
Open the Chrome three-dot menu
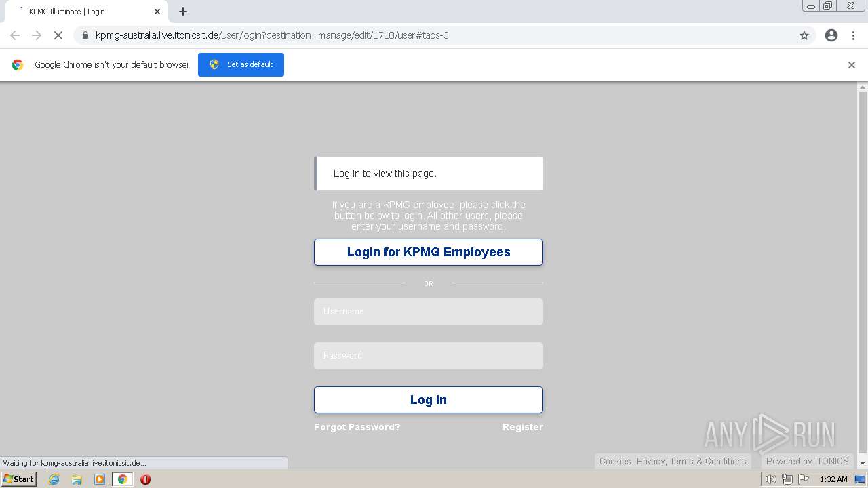(854, 35)
